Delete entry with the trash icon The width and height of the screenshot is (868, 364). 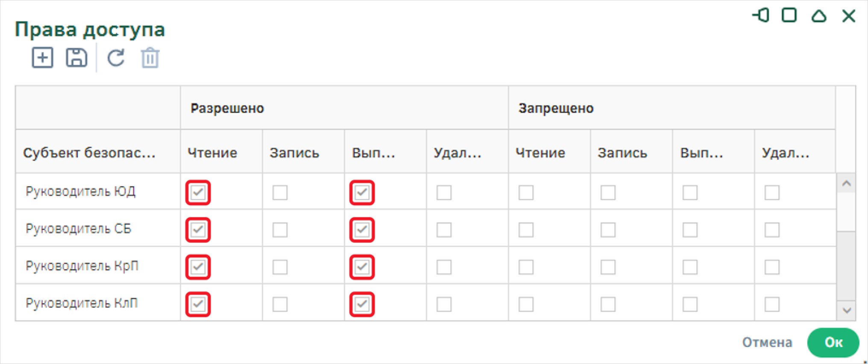click(x=150, y=58)
